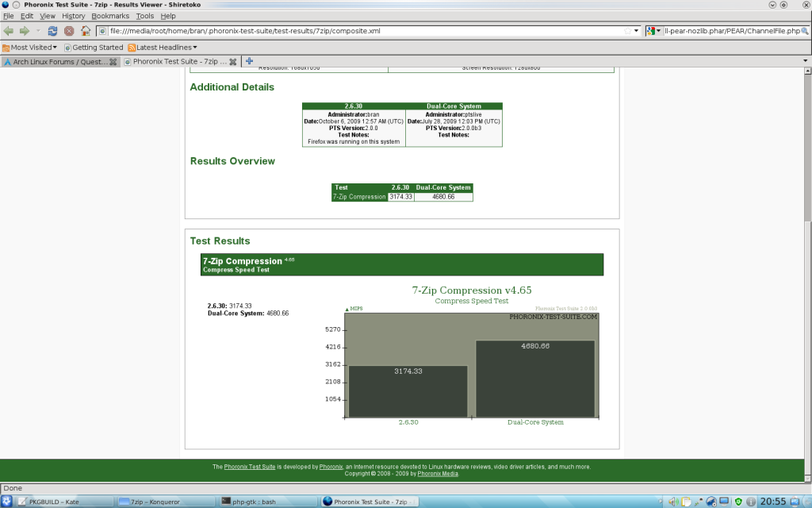Maximize the Shiretoko window
This screenshot has width=812, height=508.
[783, 5]
